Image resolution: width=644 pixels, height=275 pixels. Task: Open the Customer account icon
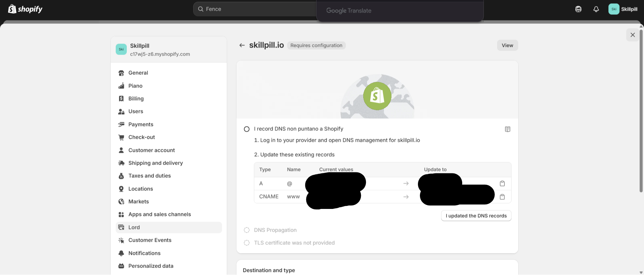click(x=121, y=150)
